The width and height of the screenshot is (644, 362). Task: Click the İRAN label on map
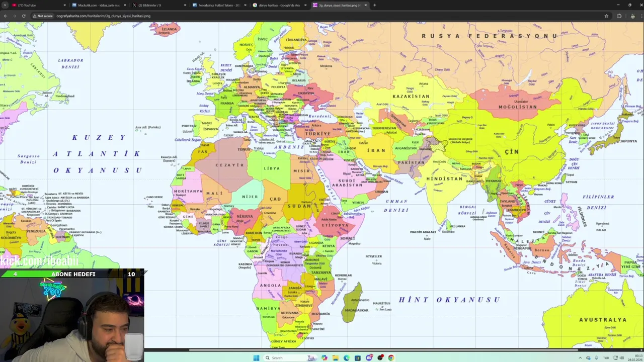[x=376, y=150]
